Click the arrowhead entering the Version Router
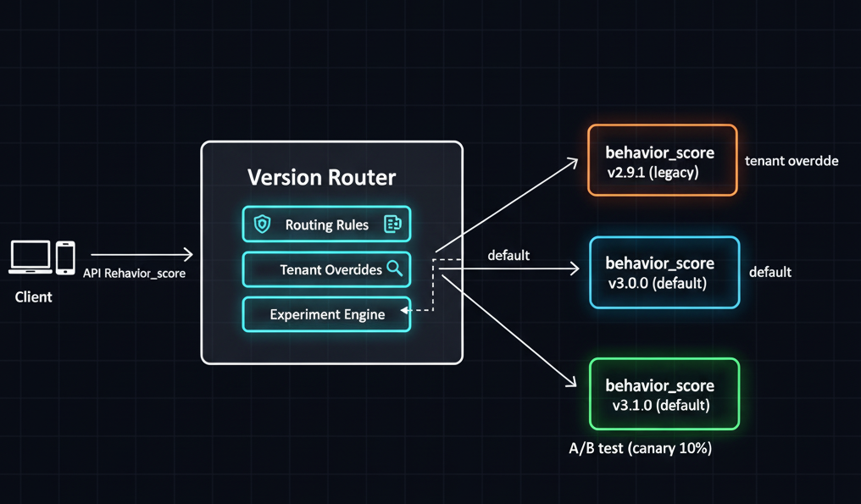The height and width of the screenshot is (504, 861). point(187,254)
